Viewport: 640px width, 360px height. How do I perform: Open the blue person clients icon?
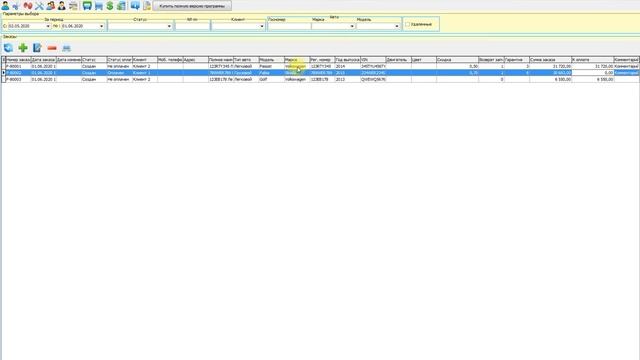[x=5, y=6]
